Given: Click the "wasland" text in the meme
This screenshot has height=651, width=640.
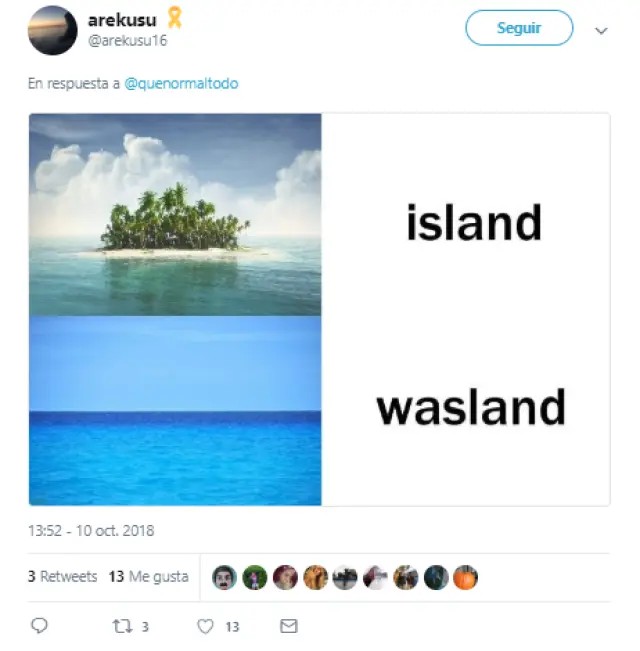Looking at the screenshot, I should coord(471,408).
